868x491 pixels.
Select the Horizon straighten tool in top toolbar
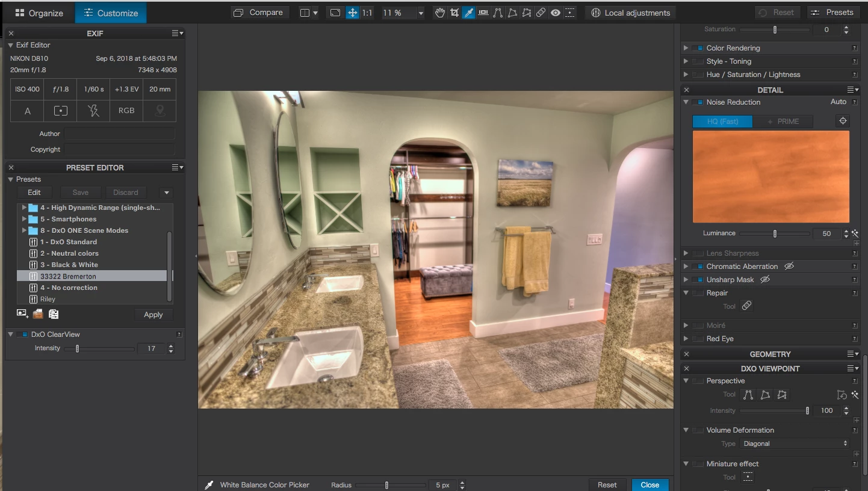coord(483,13)
